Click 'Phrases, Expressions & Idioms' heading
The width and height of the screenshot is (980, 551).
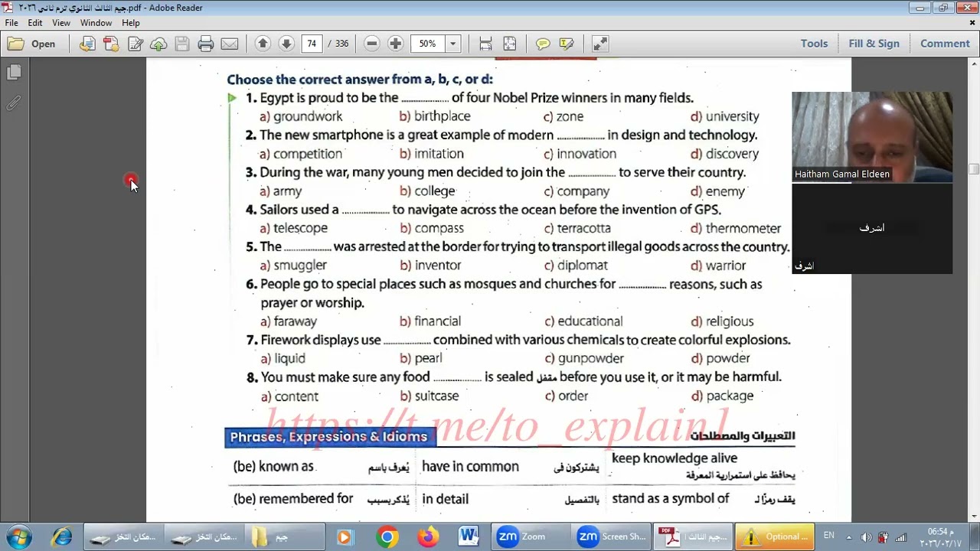pos(330,437)
